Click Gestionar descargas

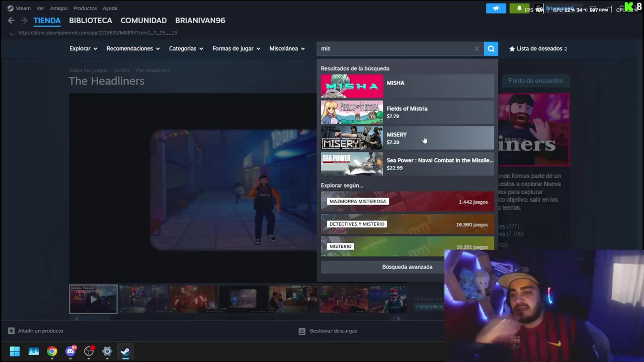333,331
